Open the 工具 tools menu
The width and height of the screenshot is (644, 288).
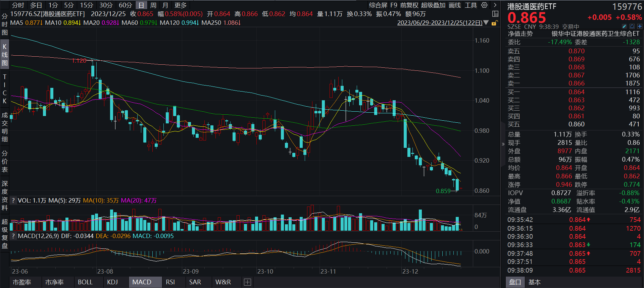[x=471, y=5]
